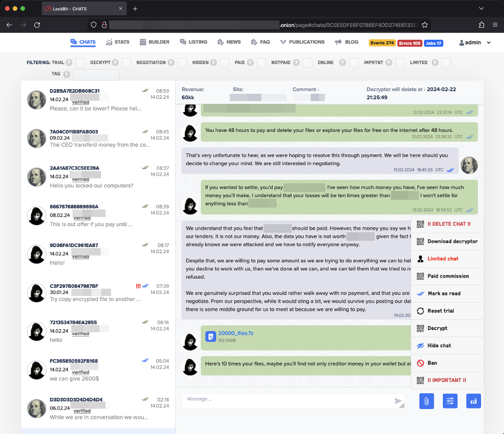This screenshot has width=504, height=434.
Task: Enable the ONLINE filter checkbox
Action: [353, 63]
